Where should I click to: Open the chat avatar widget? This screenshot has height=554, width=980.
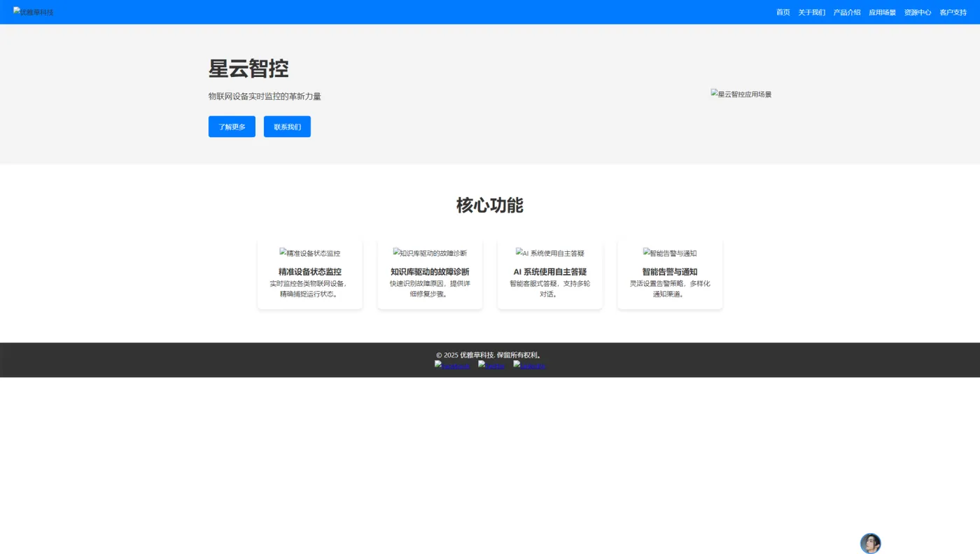(x=870, y=544)
